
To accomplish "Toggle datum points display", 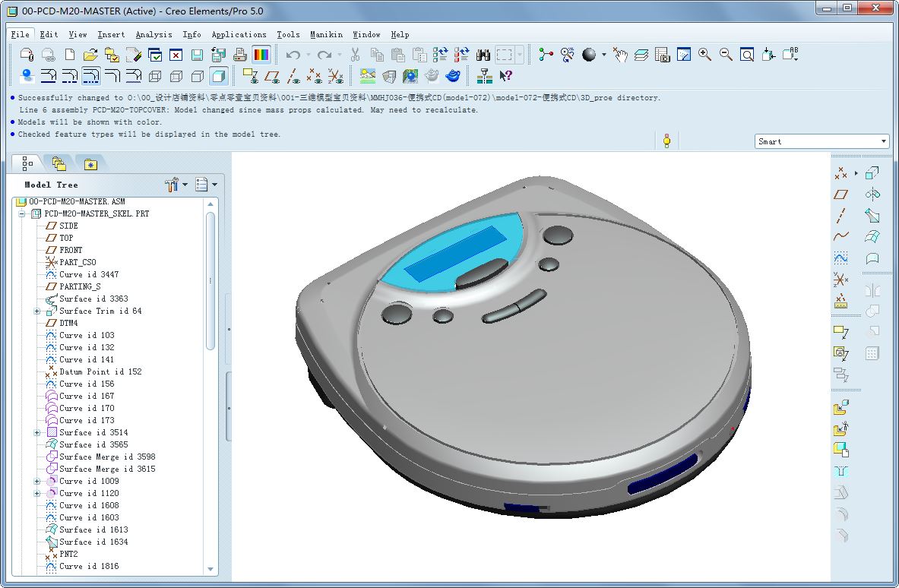I will pos(314,76).
